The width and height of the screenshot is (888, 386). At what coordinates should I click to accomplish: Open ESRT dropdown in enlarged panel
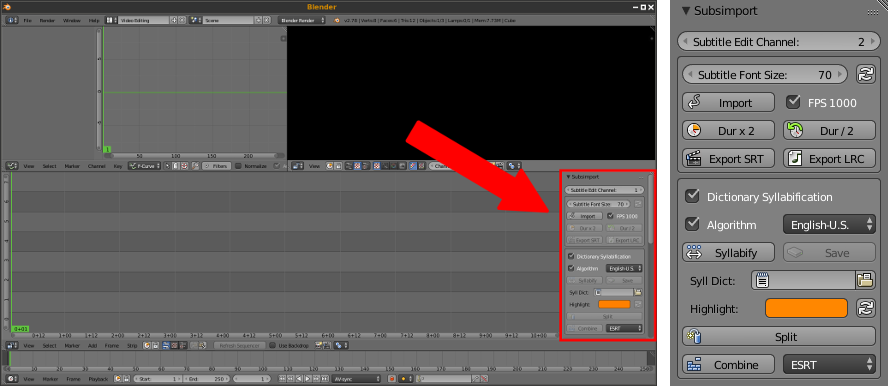[x=830, y=364]
